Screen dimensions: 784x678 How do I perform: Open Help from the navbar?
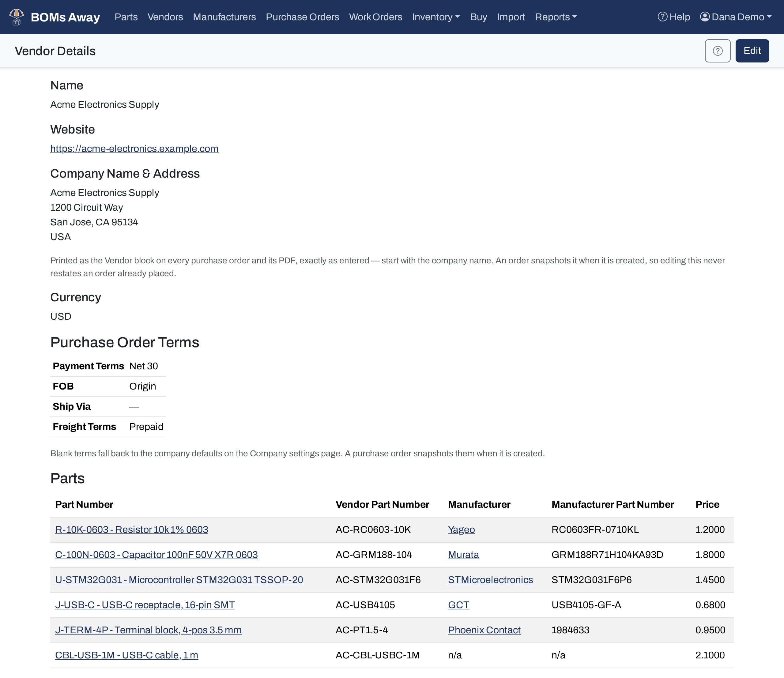tap(673, 17)
